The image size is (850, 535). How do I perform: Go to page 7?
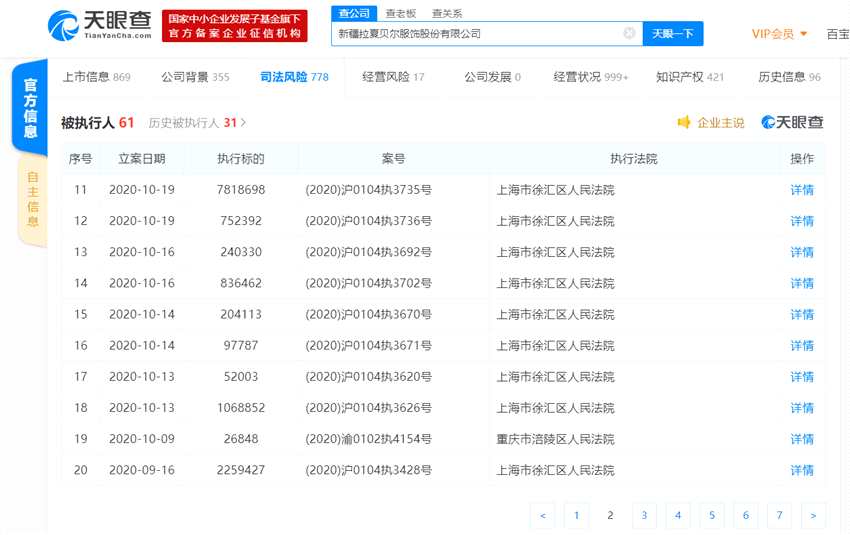click(779, 515)
